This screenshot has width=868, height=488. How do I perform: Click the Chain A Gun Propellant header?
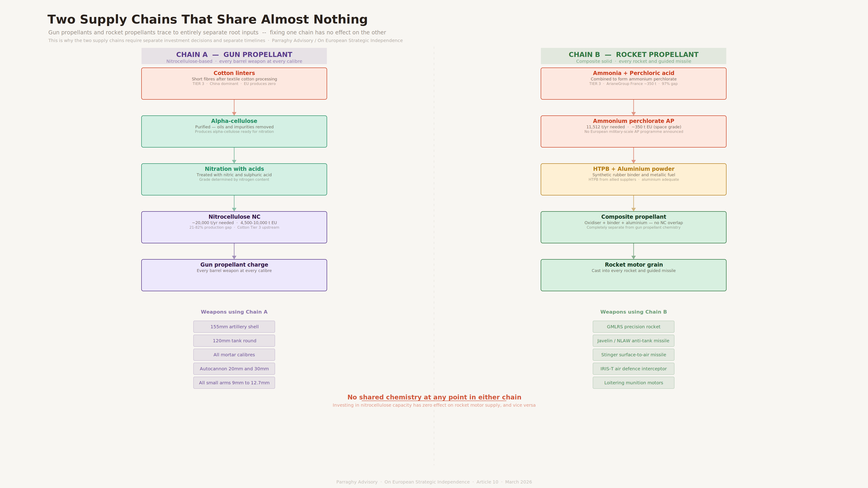[234, 56]
